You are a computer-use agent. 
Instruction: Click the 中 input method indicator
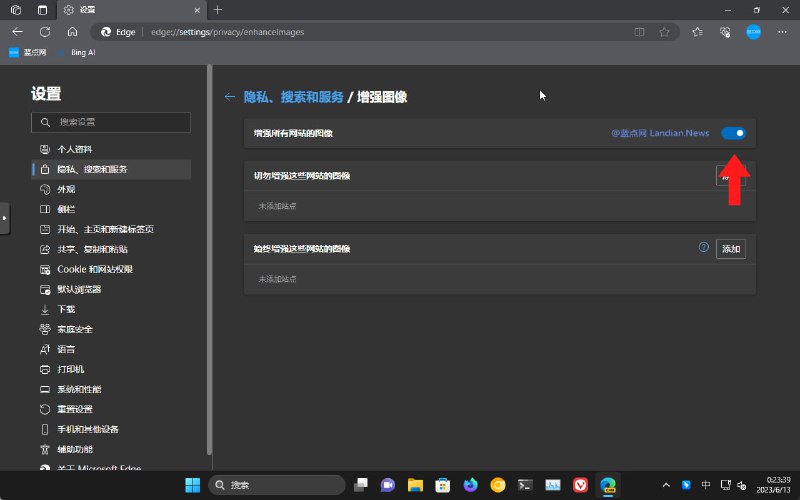(706, 485)
